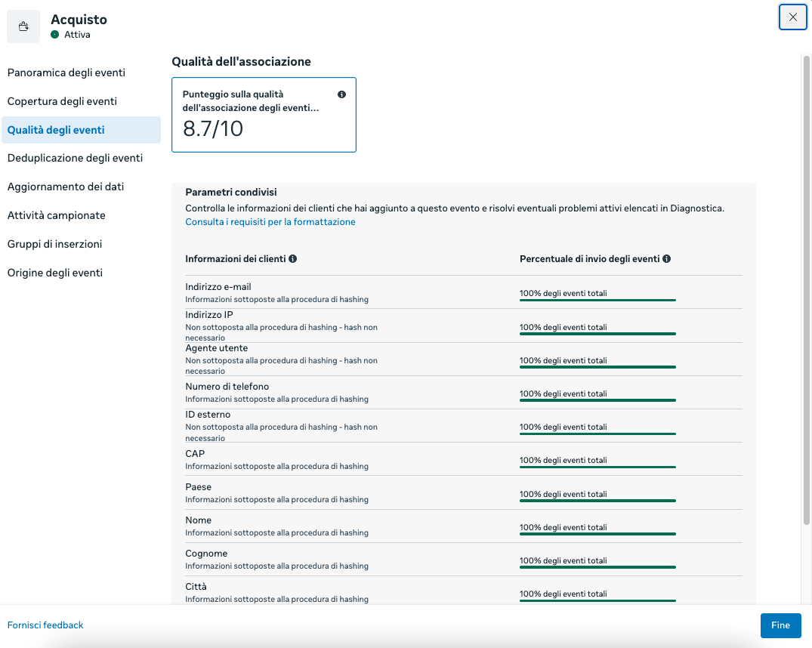Open Panoramica degli eventi section
The height and width of the screenshot is (648, 812).
click(66, 73)
